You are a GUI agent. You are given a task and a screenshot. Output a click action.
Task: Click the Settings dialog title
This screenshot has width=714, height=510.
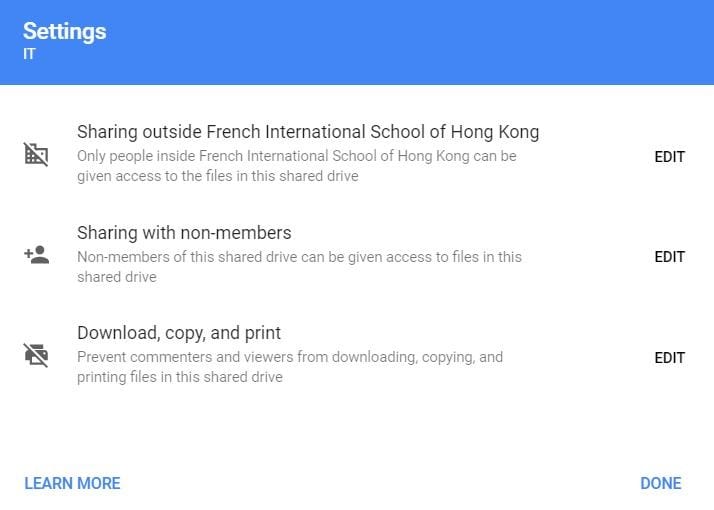pyautogui.click(x=64, y=31)
